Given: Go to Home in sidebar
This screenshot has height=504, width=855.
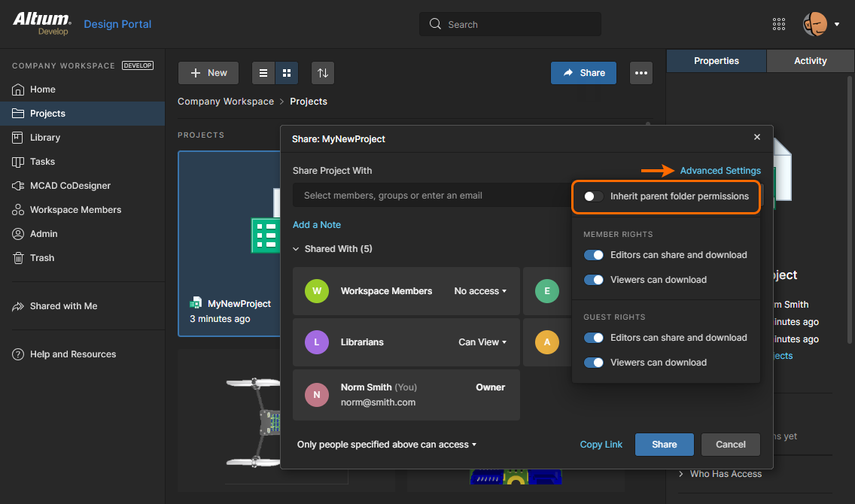Looking at the screenshot, I should click(82, 90).
